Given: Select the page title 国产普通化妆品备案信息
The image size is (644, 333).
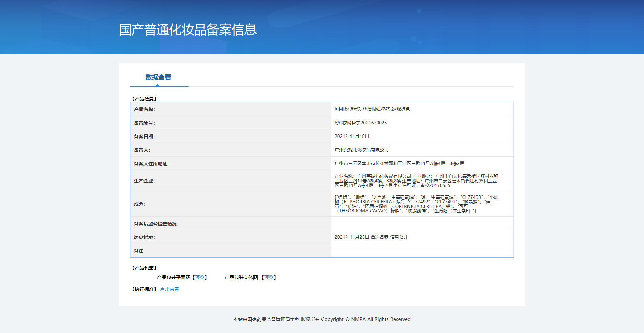Looking at the screenshot, I should tap(188, 30).
